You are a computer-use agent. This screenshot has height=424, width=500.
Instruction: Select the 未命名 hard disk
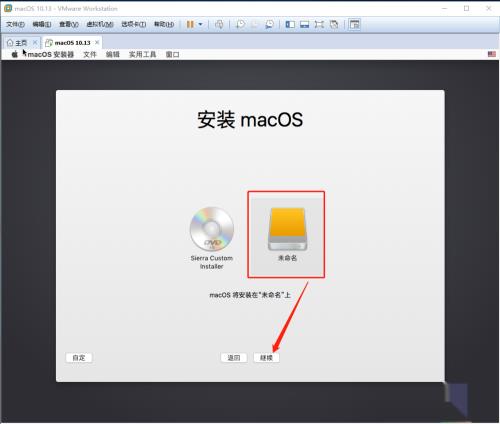pyautogui.click(x=287, y=234)
